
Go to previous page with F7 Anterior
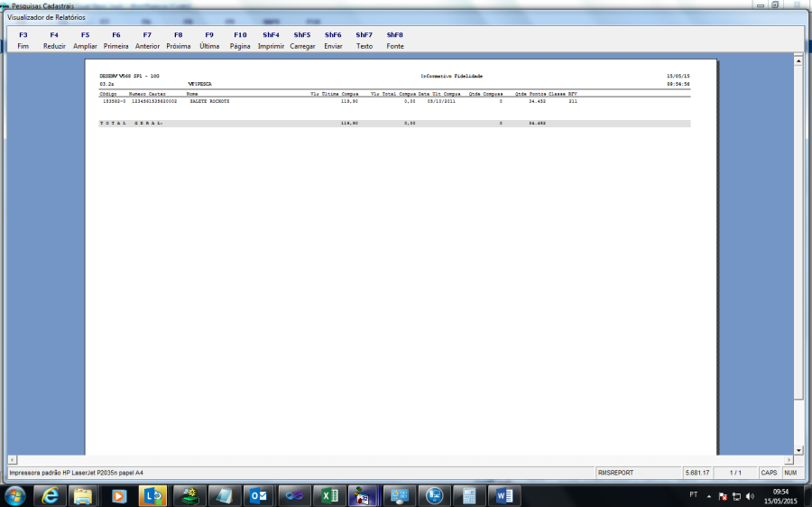click(x=147, y=41)
